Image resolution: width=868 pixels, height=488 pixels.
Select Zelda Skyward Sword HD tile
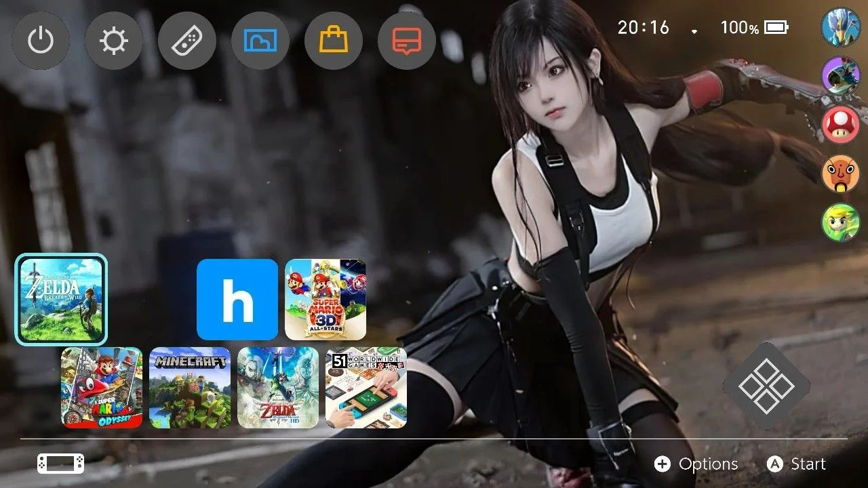pyautogui.click(x=278, y=388)
